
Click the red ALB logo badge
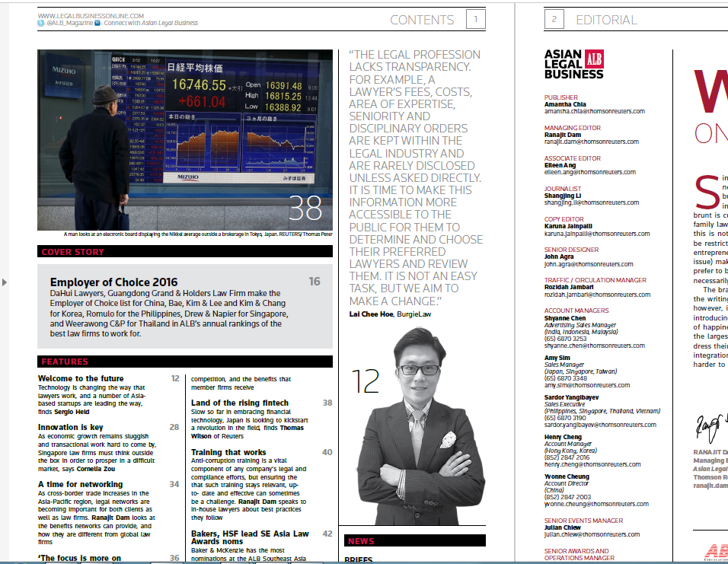tap(594, 59)
